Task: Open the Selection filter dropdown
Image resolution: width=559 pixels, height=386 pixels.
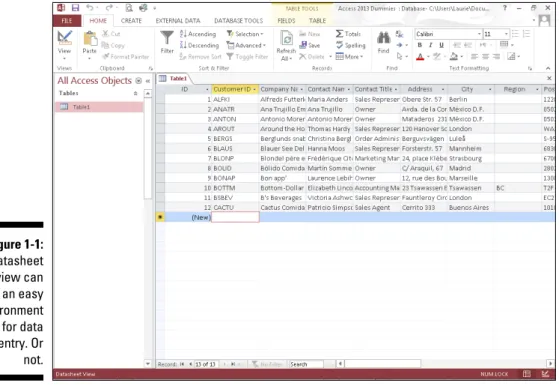Action: (x=245, y=34)
